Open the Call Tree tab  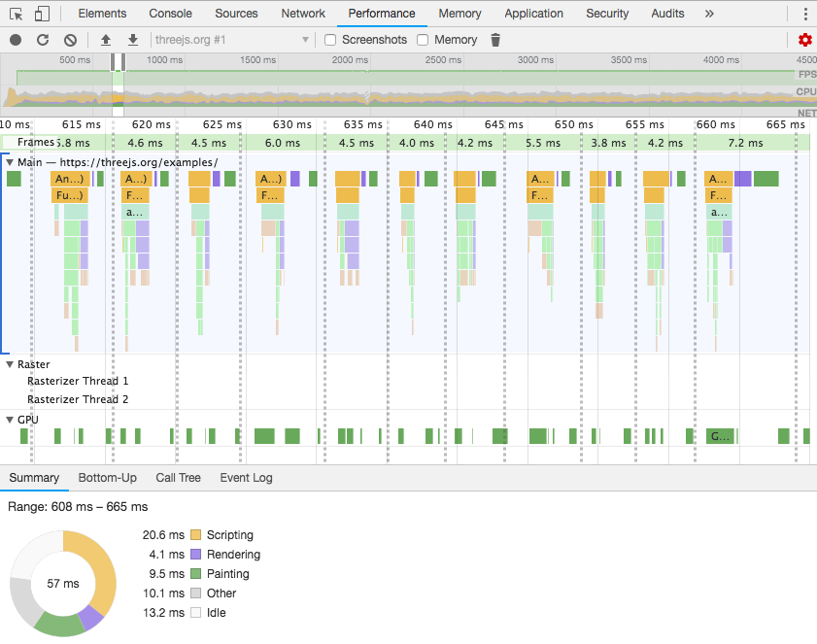point(178,478)
